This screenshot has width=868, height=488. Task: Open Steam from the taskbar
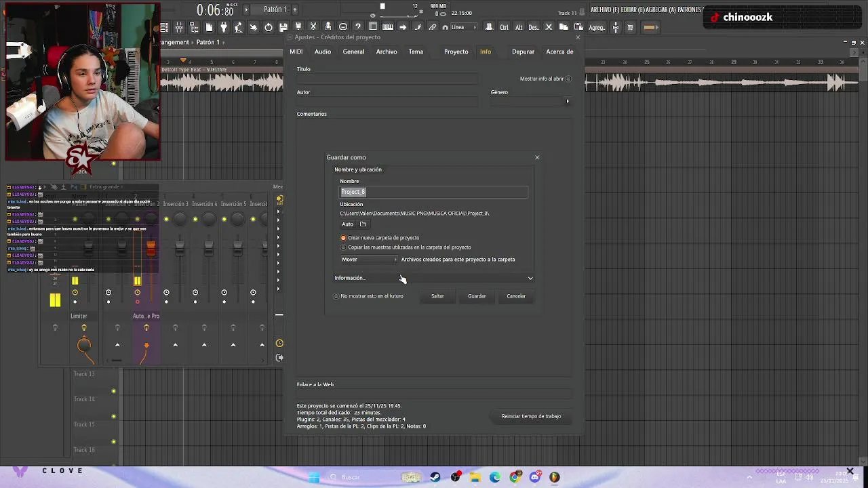tap(435, 477)
